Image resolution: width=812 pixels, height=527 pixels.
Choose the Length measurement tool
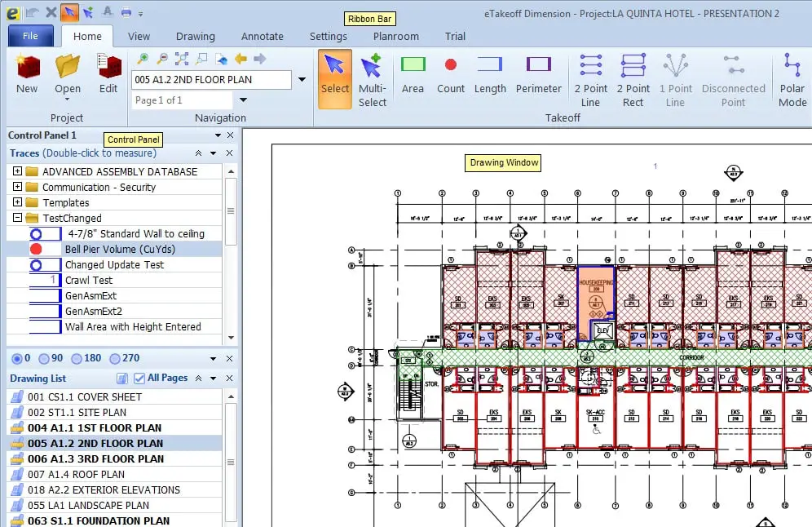pos(490,74)
